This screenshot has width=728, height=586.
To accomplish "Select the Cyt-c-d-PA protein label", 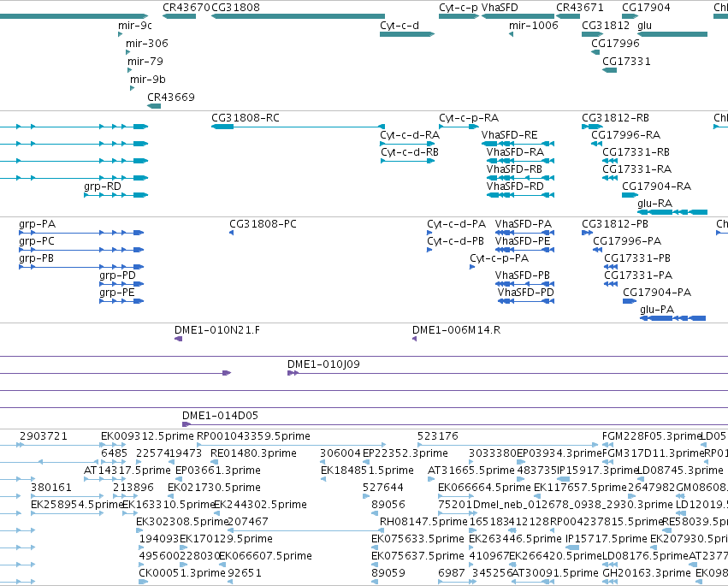I will point(457,225).
